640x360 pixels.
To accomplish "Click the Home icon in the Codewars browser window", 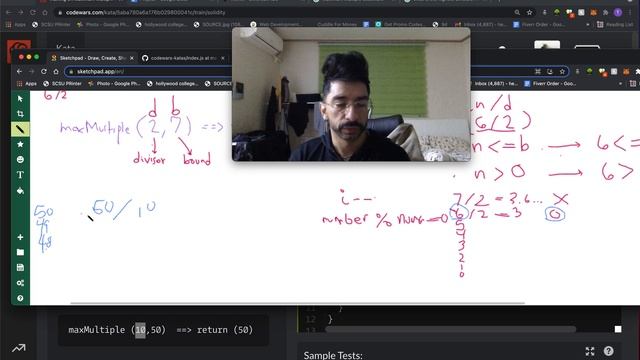I will click(45, 13).
